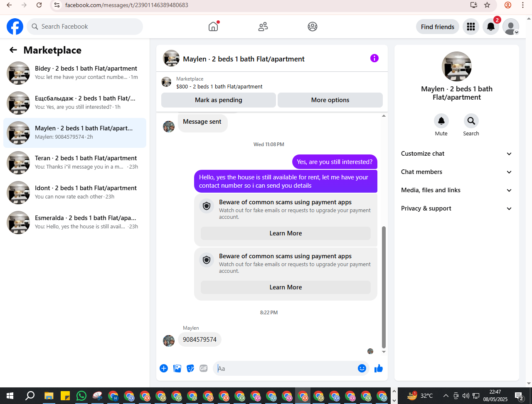Open the Windows Start menu
Screen dimensions: 532x404
click(x=10, y=396)
